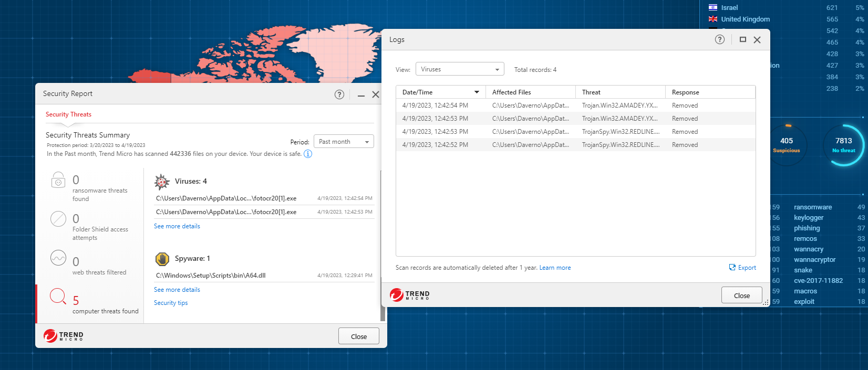Viewport: 868px width, 370px height.
Task: Open the Period dropdown showing Past month
Action: click(x=344, y=142)
